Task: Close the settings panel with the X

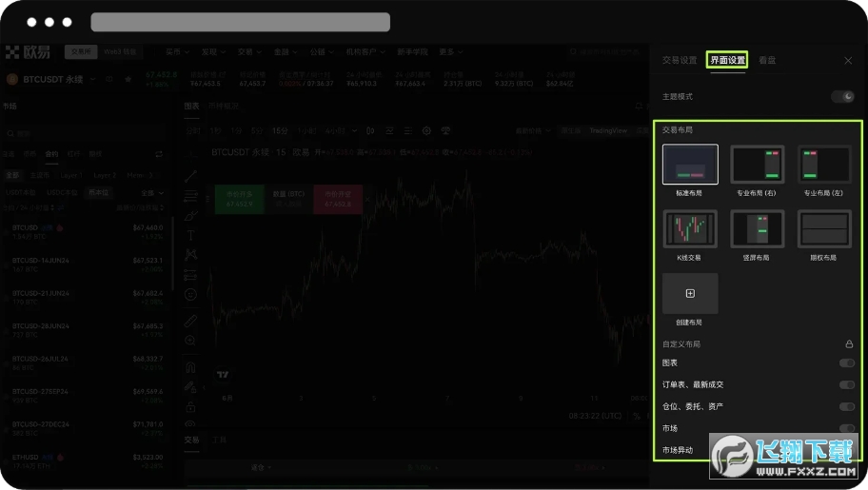Action: pos(848,60)
